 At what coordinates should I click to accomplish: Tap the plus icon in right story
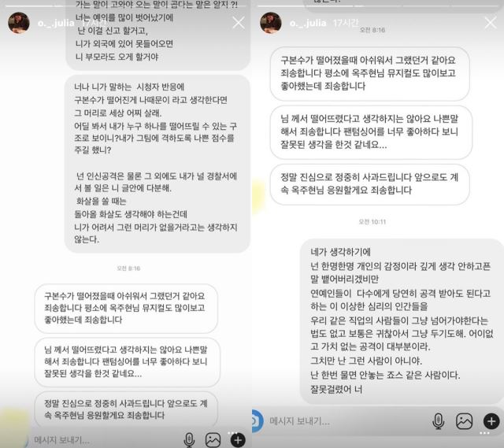tap(491, 421)
